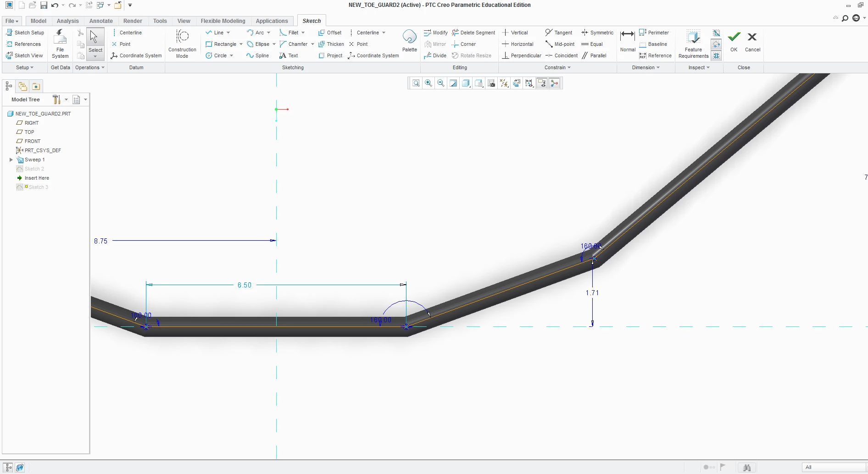Toggle Construction Mode
Screen dimensions: 868x474
click(x=182, y=44)
